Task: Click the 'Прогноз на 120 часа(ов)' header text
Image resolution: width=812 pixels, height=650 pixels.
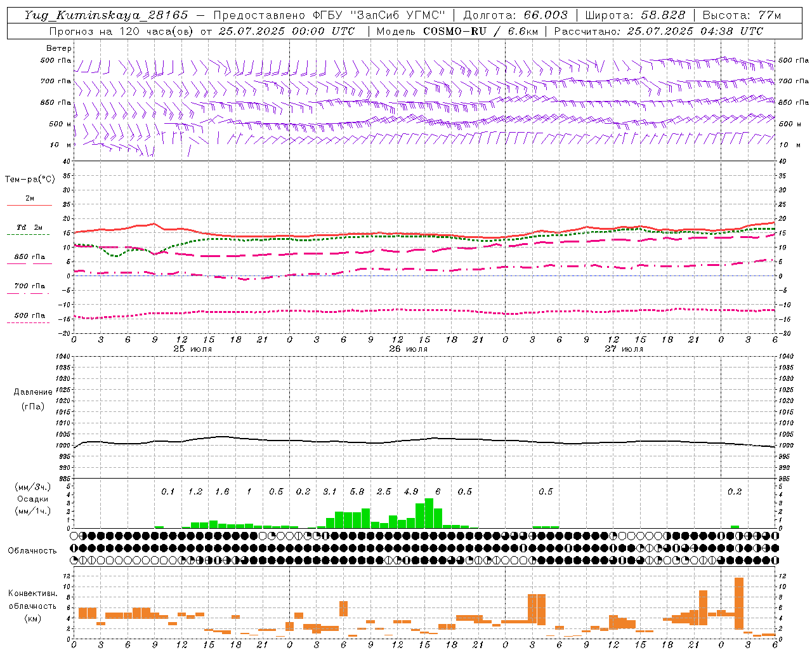Action: (122, 31)
